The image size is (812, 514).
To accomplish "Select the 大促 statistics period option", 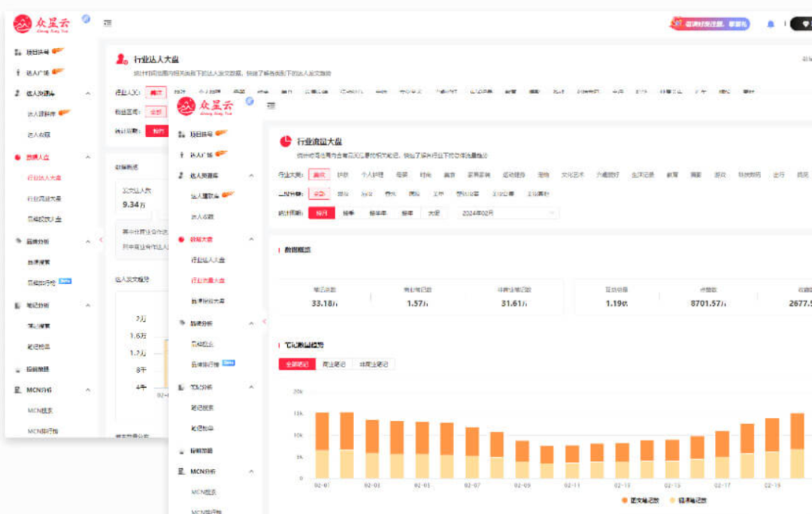I will pyautogui.click(x=434, y=213).
